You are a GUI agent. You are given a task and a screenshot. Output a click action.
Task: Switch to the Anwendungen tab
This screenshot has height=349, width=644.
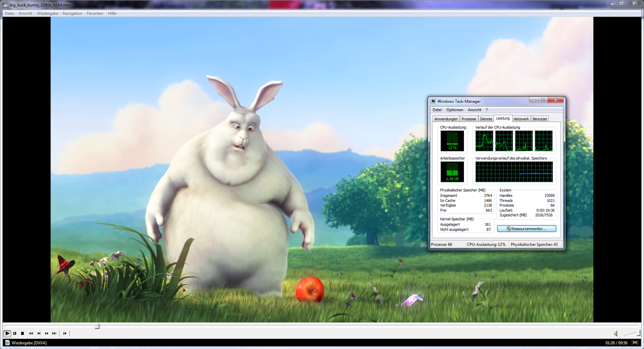tap(446, 119)
